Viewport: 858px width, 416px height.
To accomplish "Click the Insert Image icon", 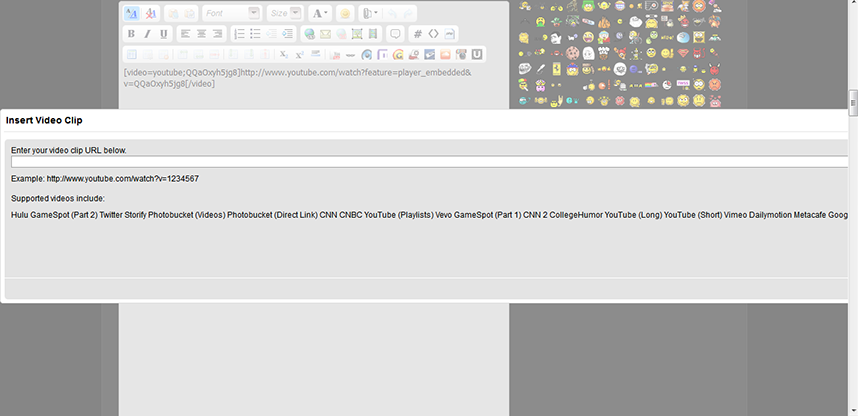I will tap(357, 34).
